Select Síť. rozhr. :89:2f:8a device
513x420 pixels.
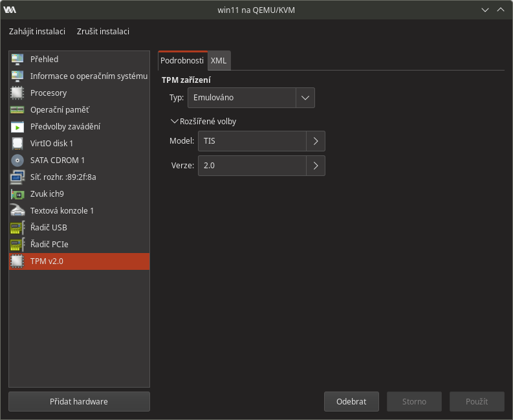coord(79,177)
